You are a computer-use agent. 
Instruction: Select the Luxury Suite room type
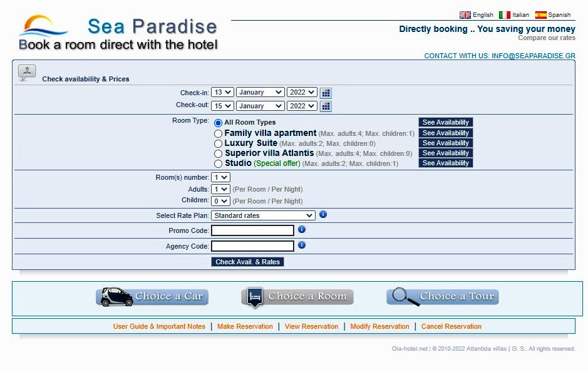click(x=218, y=143)
